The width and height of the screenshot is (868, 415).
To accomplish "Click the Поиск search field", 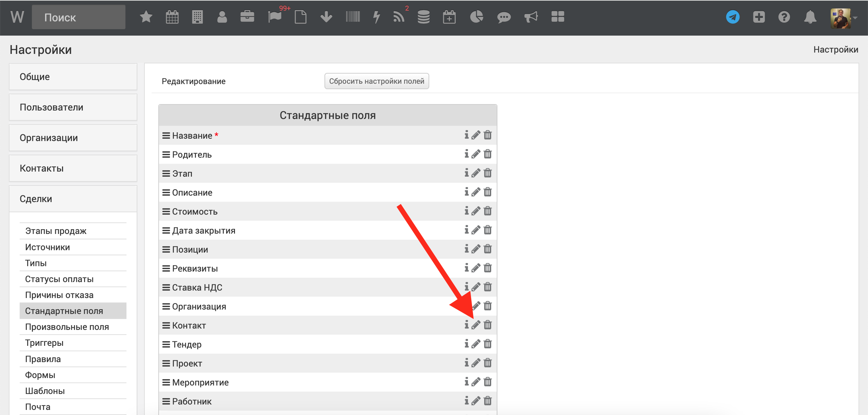I will click(79, 17).
